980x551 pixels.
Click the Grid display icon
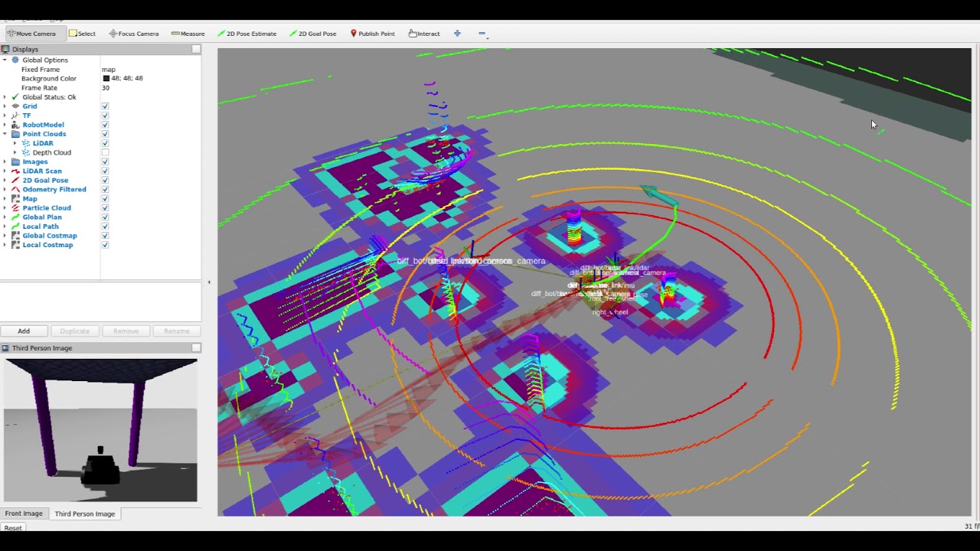(x=15, y=106)
